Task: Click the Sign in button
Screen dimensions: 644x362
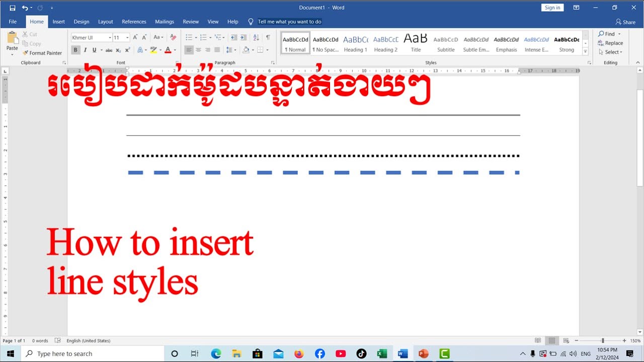Action: (552, 8)
